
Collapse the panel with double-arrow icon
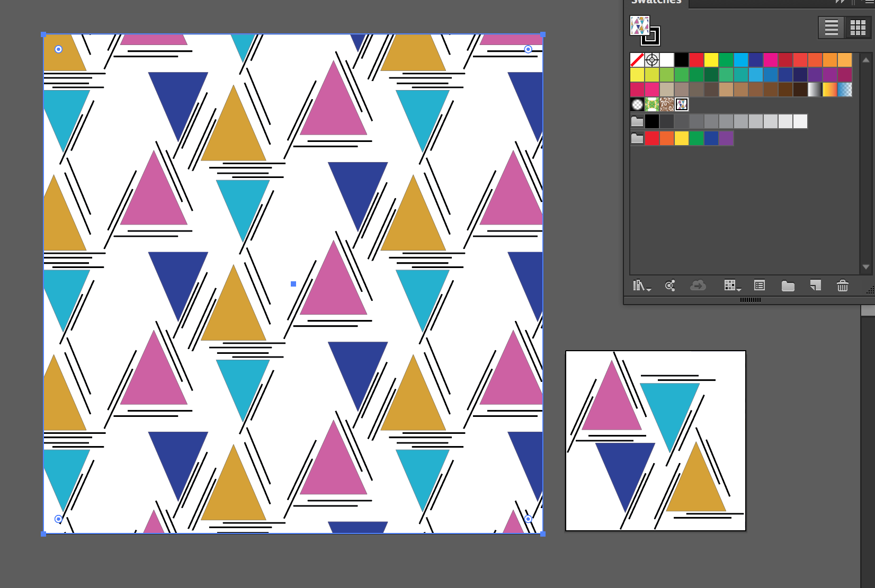840,2
